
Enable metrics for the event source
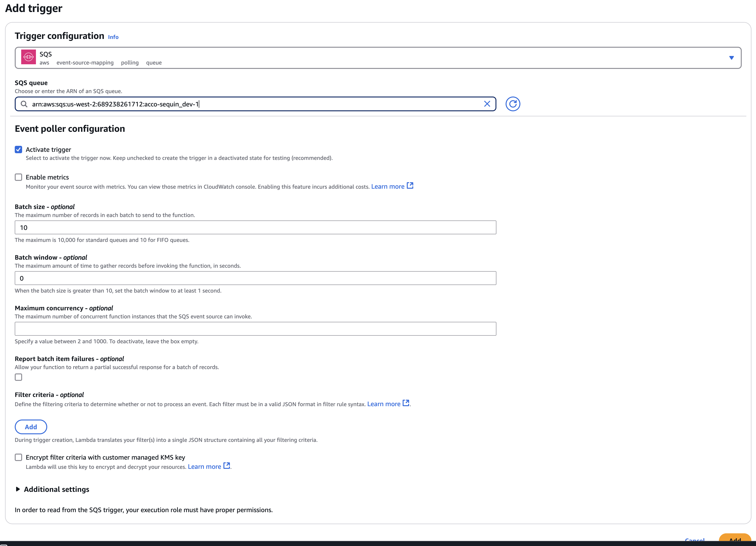(18, 177)
